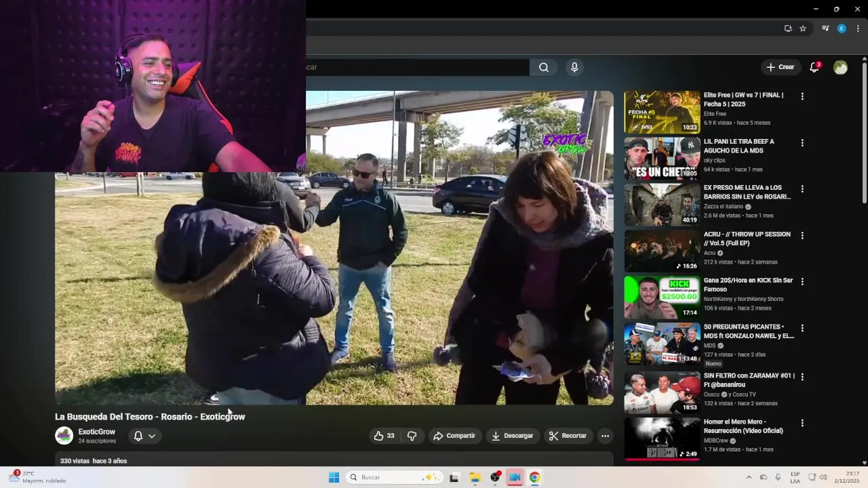Open OneDrive cloud tray icon

click(763, 477)
